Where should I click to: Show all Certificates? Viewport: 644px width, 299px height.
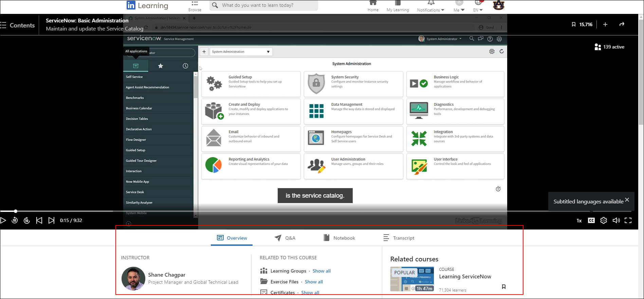(310, 293)
